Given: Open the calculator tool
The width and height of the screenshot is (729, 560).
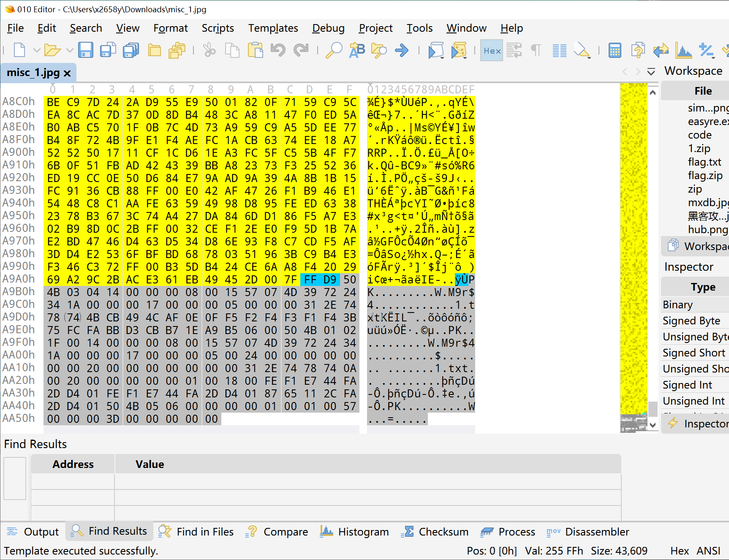Looking at the screenshot, I should (615, 50).
